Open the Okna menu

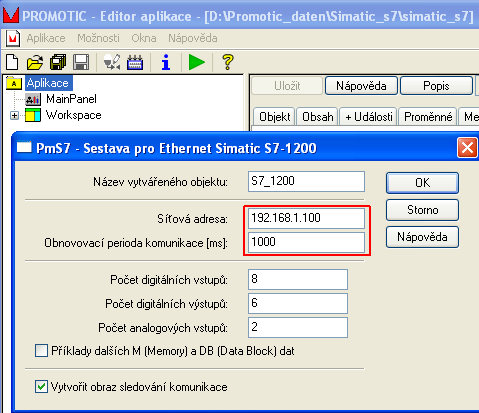point(144,38)
